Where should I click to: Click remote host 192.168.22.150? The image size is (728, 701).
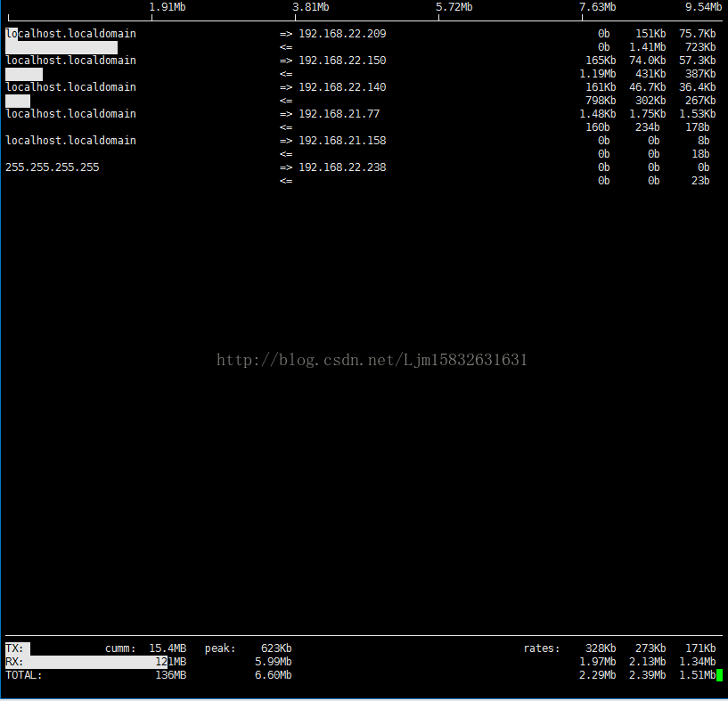pyautogui.click(x=342, y=61)
